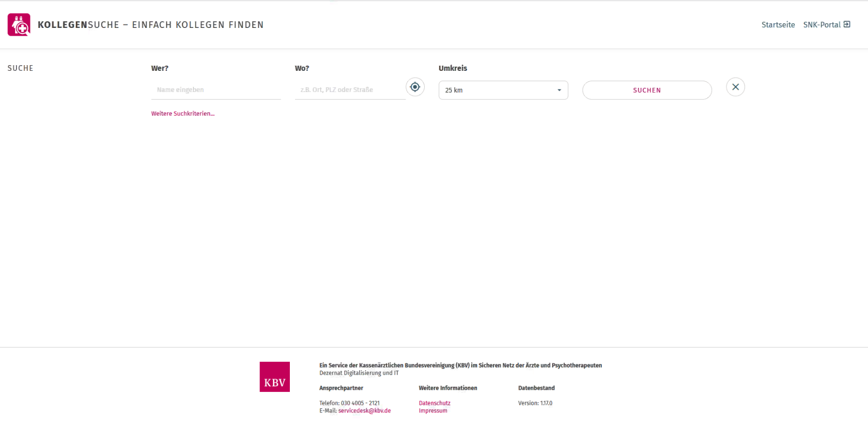Click the servicedesk@kbv.de email link
This screenshot has height=427, width=868.
click(x=364, y=411)
